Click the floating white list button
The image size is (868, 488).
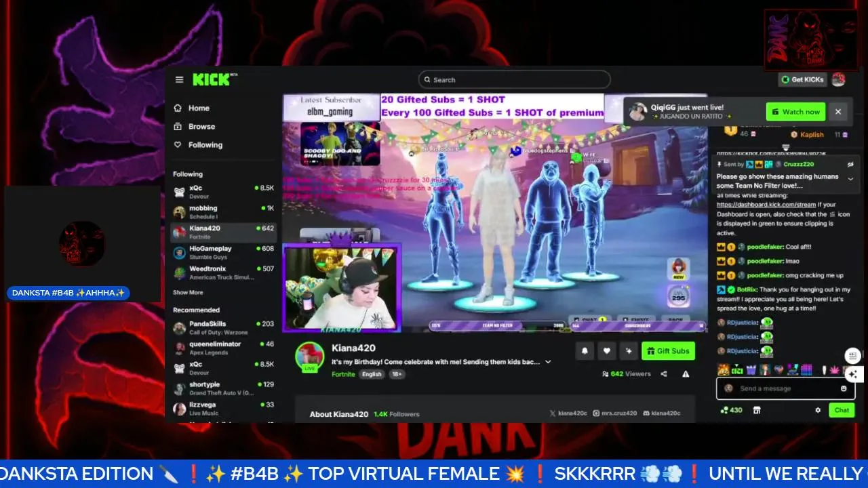853,355
